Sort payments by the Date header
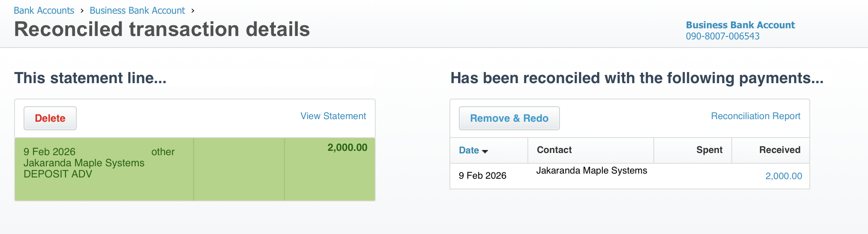The width and height of the screenshot is (868, 234). point(469,150)
